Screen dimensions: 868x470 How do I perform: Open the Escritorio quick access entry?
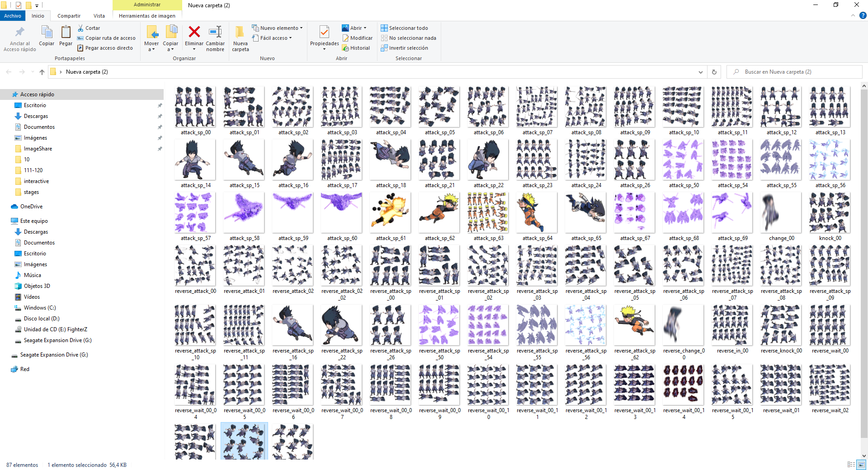pos(35,105)
